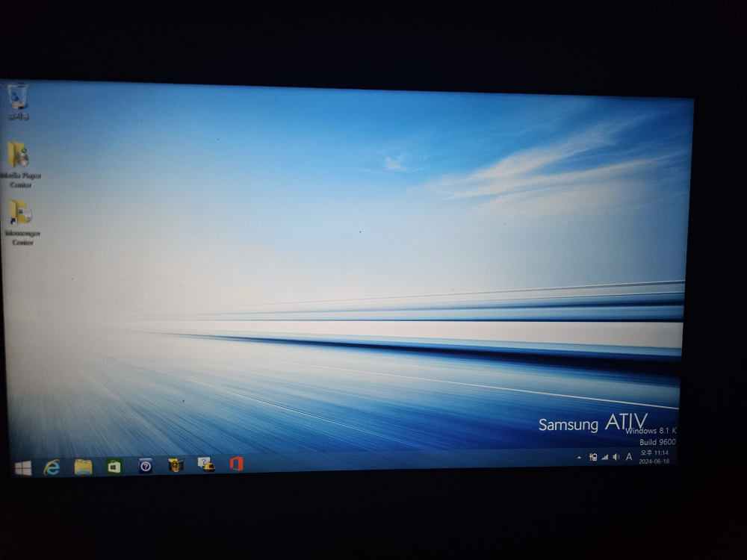
Task: Open the speaker volume tray icon
Action: click(x=616, y=457)
